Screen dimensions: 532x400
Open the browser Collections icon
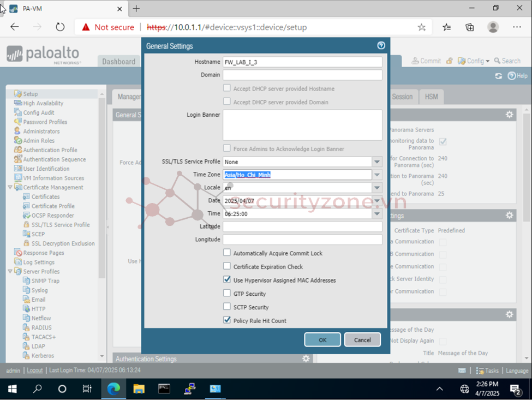pos(470,27)
